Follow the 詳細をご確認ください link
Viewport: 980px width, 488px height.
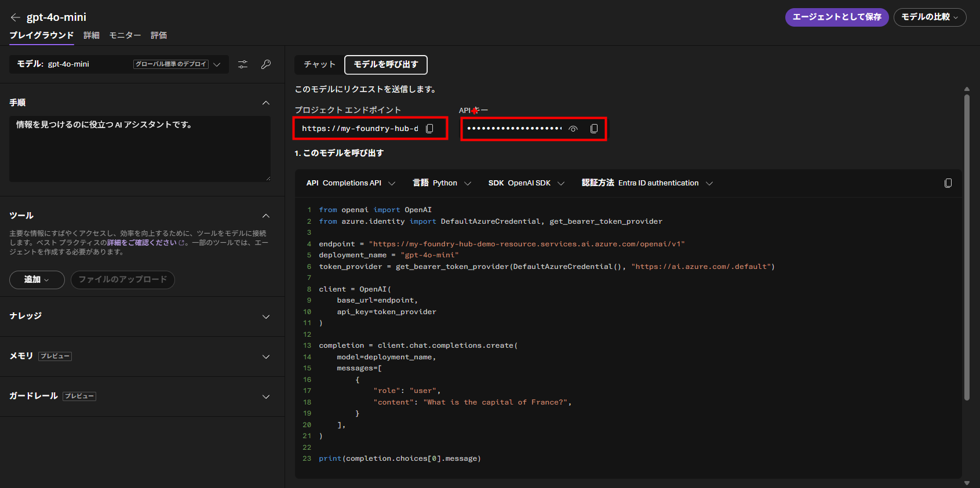[142, 243]
